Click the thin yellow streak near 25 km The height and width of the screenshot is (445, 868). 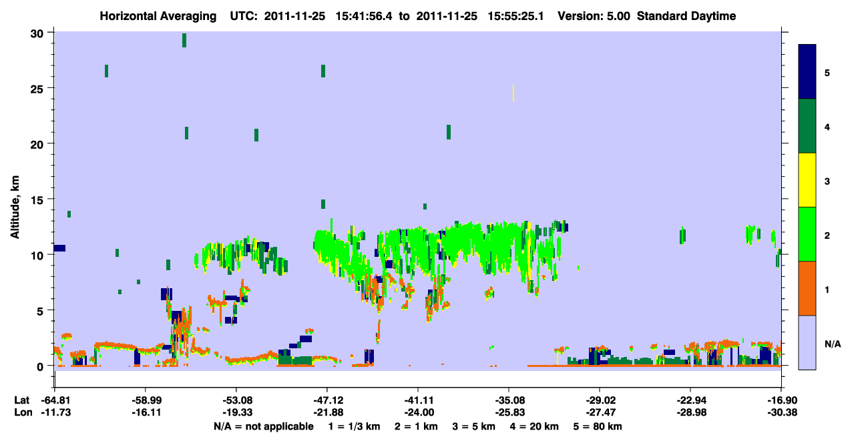(x=513, y=93)
